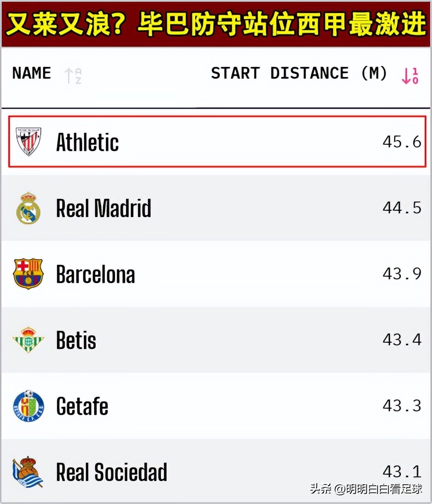Select the Betis team name
The width and height of the screenshot is (432, 504).
coord(76,340)
